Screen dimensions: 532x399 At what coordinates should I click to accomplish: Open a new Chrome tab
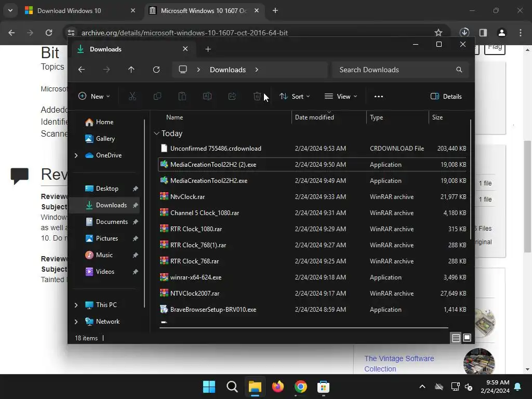click(275, 10)
